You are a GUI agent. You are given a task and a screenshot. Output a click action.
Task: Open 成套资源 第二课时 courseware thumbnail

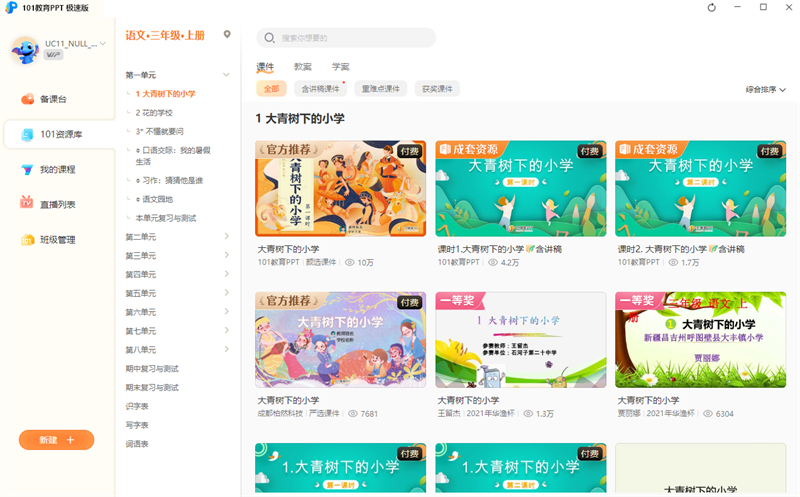(701, 188)
